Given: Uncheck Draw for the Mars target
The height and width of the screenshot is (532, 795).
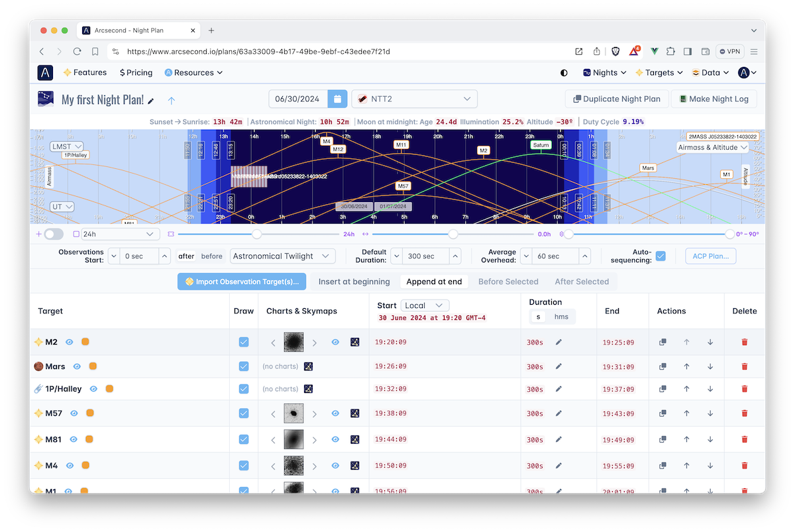Looking at the screenshot, I should (x=244, y=366).
